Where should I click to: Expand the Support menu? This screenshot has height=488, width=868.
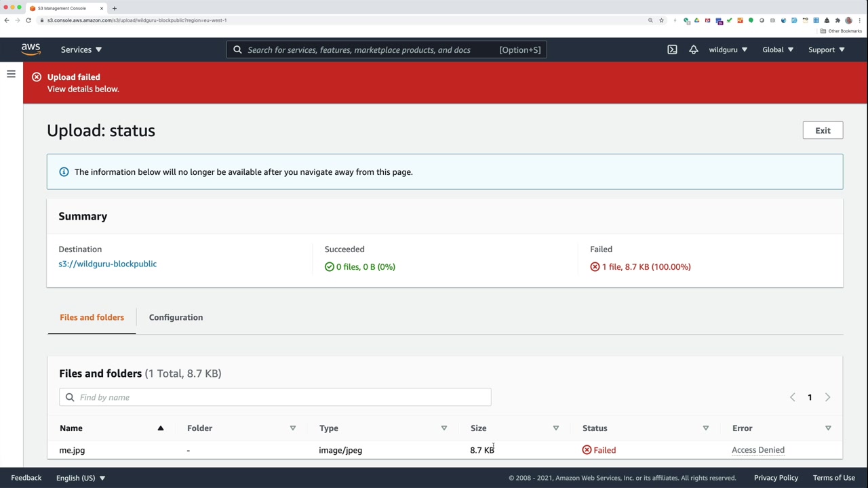[827, 49]
